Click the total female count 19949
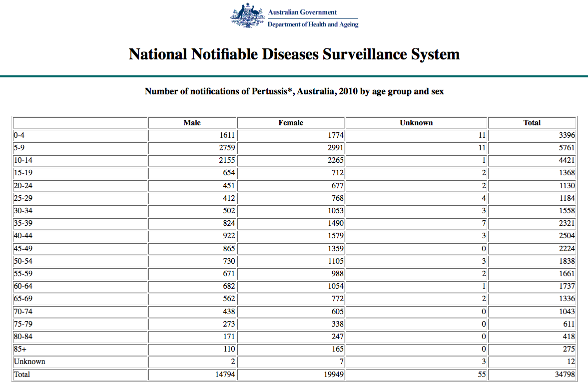 coord(333,375)
